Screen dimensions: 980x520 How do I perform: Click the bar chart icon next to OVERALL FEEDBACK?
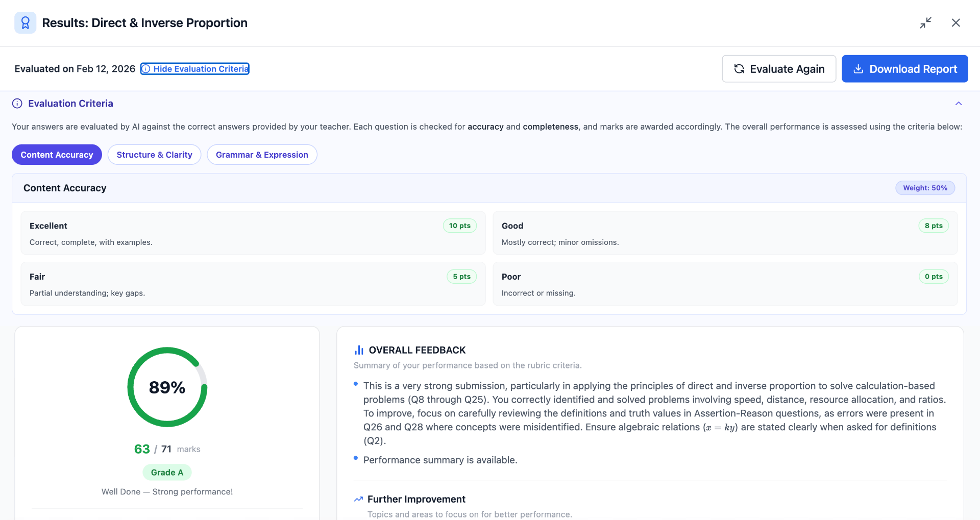click(x=359, y=350)
